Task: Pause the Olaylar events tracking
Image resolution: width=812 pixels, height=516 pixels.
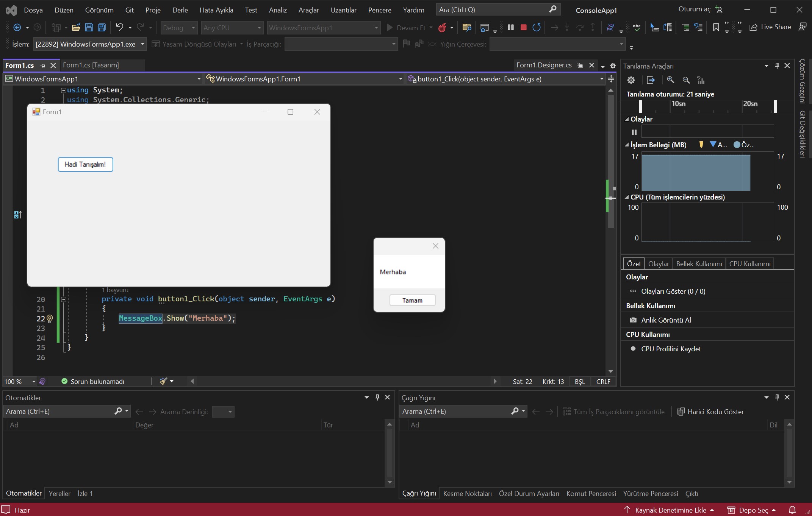Action: 634,132
